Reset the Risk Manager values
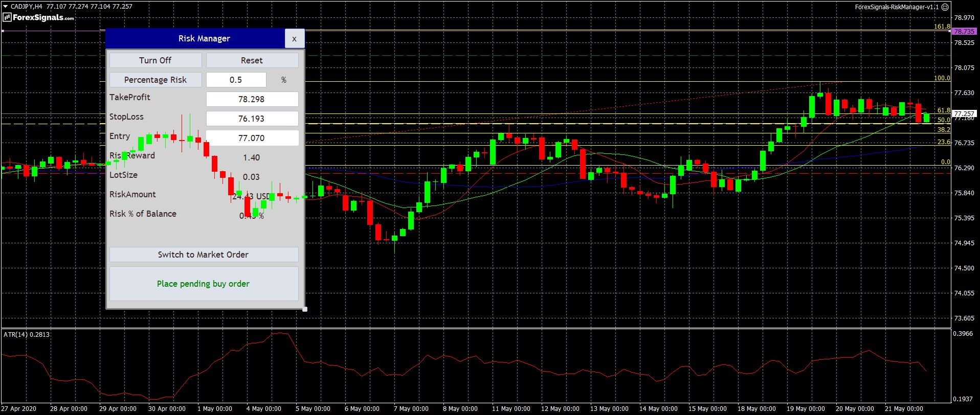 (252, 60)
